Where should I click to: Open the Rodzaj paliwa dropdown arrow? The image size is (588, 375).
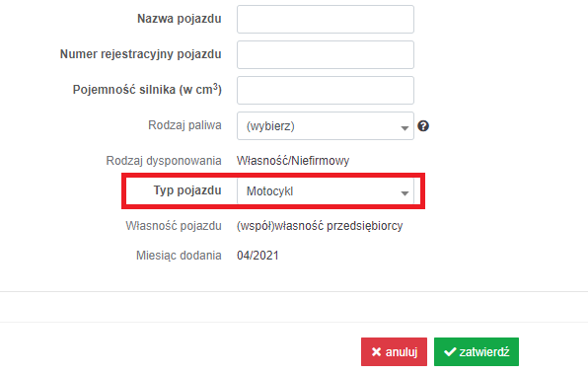click(x=404, y=128)
